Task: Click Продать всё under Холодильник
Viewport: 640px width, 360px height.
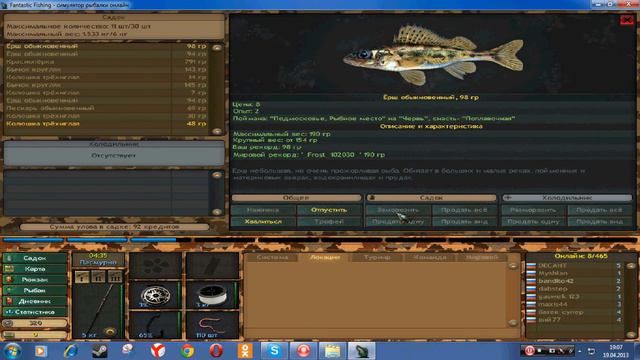Action: (599, 210)
